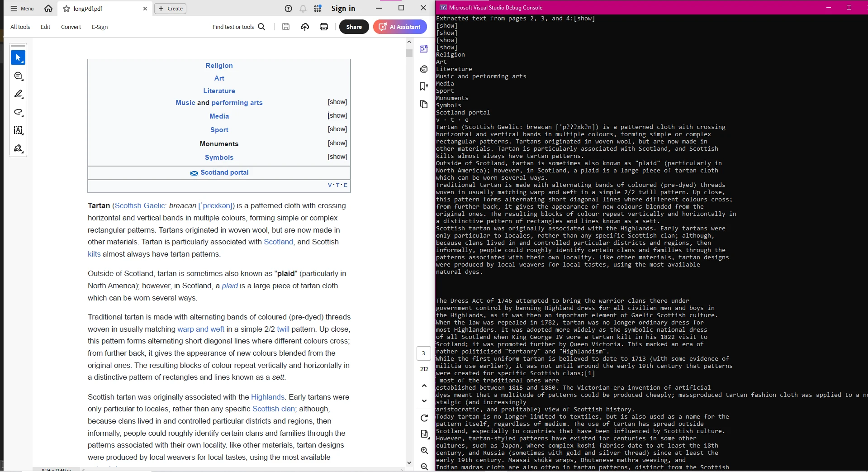Select the freehand draw tool
This screenshot has height=472, width=868.
point(18,112)
